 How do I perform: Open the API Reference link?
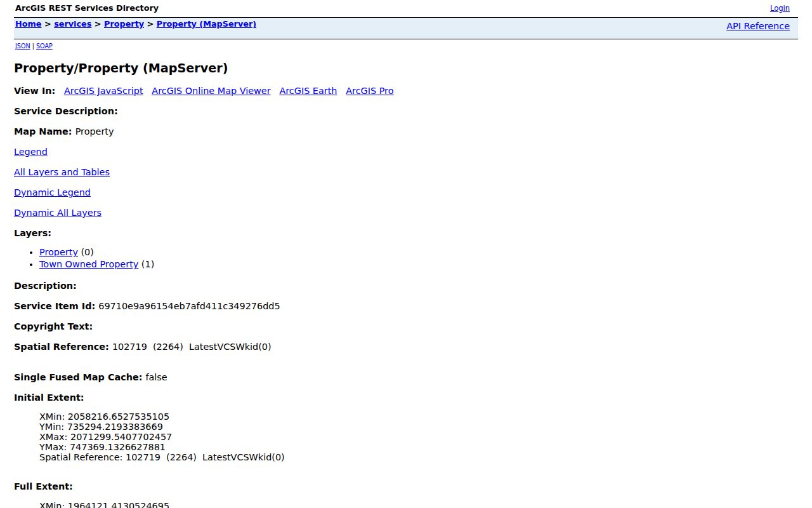pos(758,26)
